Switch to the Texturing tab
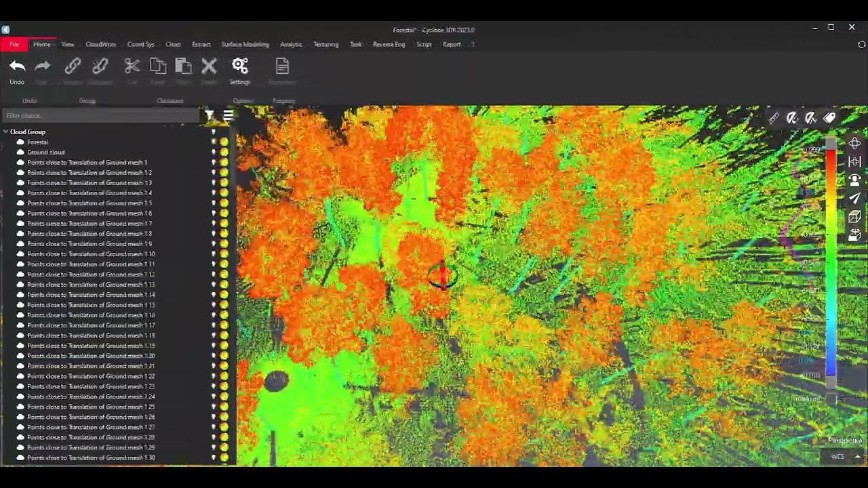Screen dimensions: 868x488 (x=325, y=44)
